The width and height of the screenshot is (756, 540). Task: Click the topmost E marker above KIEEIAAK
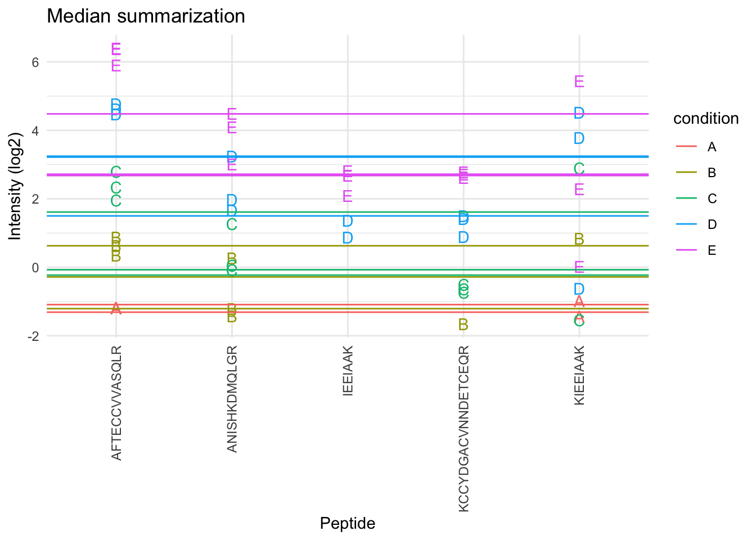(579, 82)
